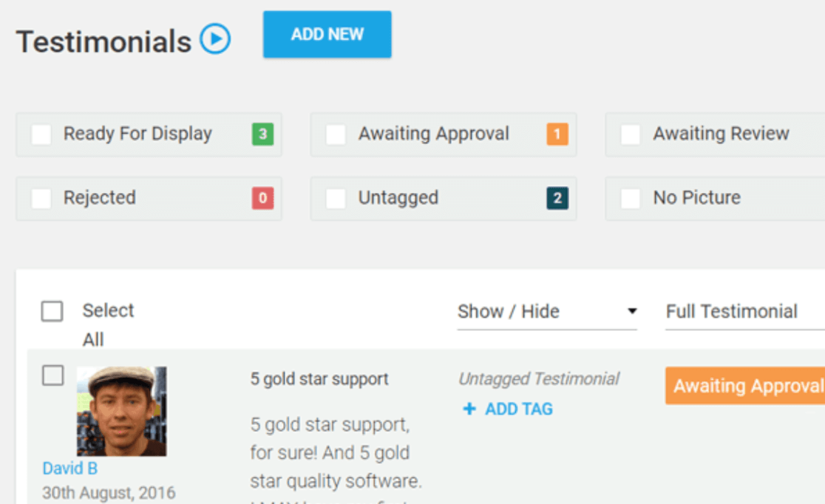Screen dimensions: 825x504
Task: Tick the Rejected filter checkbox
Action: click(x=41, y=198)
